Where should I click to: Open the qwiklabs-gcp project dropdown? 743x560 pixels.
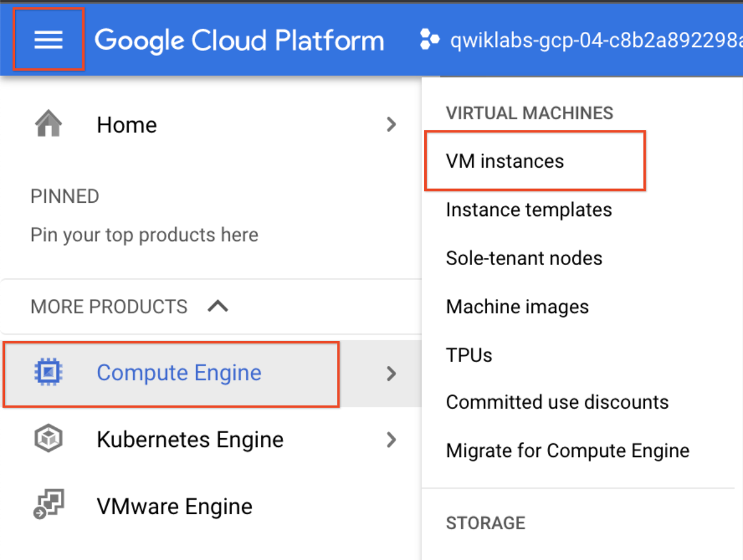tap(596, 40)
